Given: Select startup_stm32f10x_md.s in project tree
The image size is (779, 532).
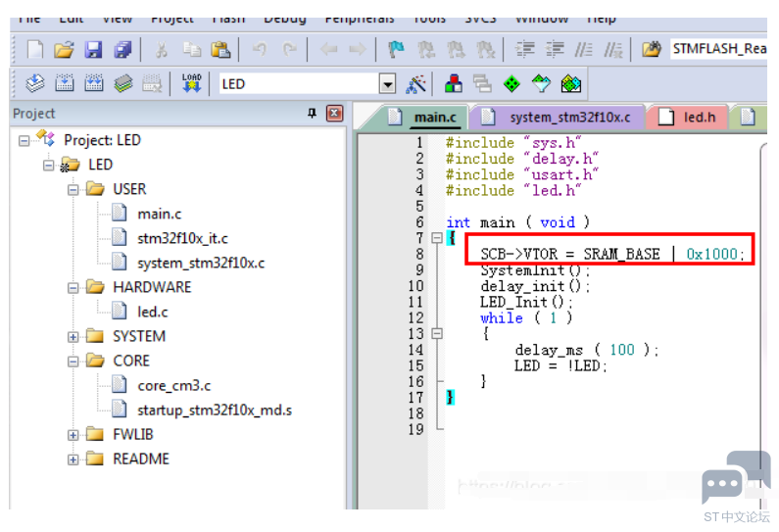Looking at the screenshot, I should click(215, 411).
